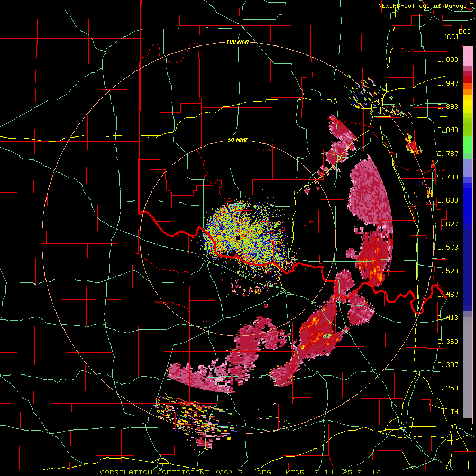This screenshot has height=476, width=476.
Task: Click the 0.307 scale value
Action: pos(448,364)
